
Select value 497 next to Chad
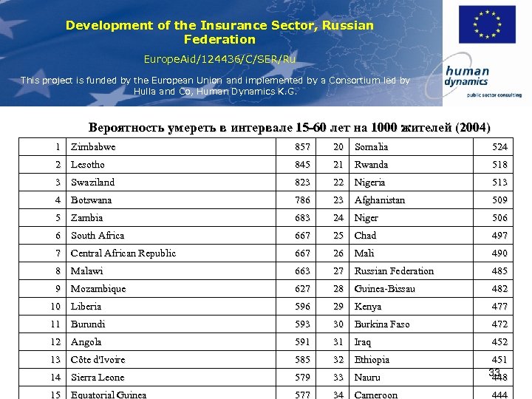click(x=499, y=236)
